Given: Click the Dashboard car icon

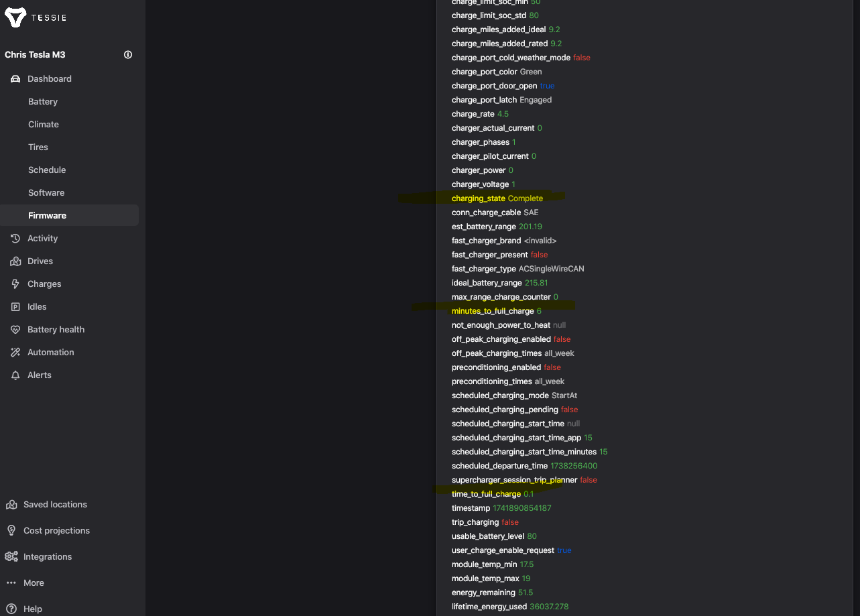Looking at the screenshot, I should [15, 79].
